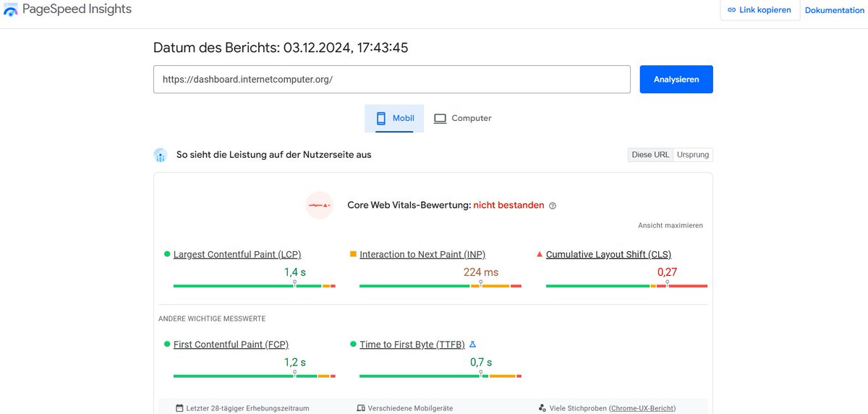The width and height of the screenshot is (868, 414).
Task: Click the red triangle next to CLS
Action: click(540, 254)
